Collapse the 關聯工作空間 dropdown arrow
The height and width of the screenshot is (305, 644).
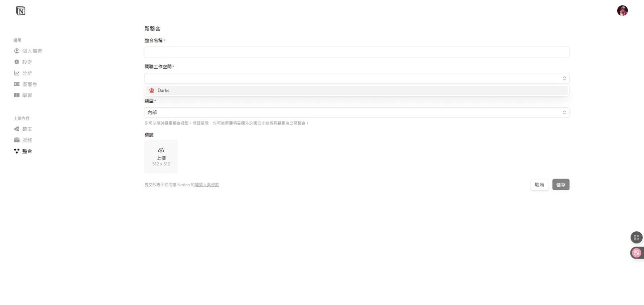pos(564,79)
